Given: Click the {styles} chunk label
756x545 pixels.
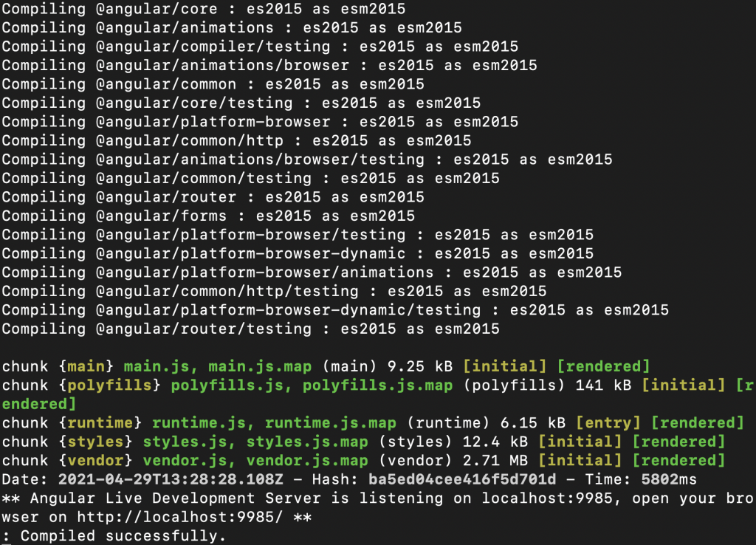Looking at the screenshot, I should click(x=95, y=442).
